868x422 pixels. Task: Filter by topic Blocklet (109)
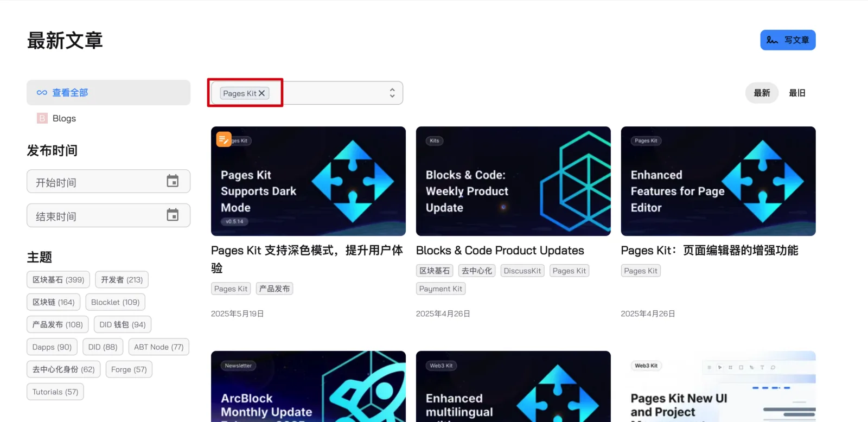coord(116,302)
